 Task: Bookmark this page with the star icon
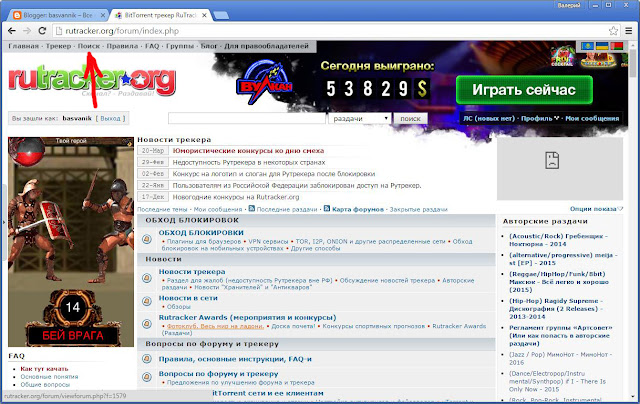tap(613, 31)
